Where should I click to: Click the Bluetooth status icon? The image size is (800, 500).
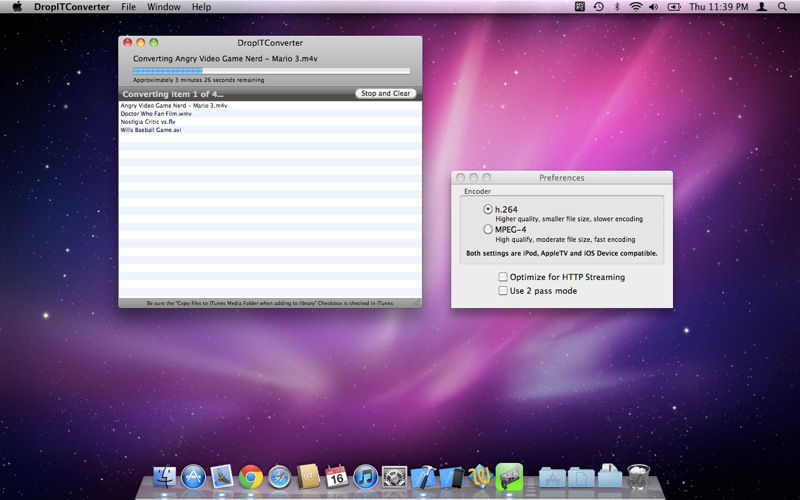(x=617, y=7)
